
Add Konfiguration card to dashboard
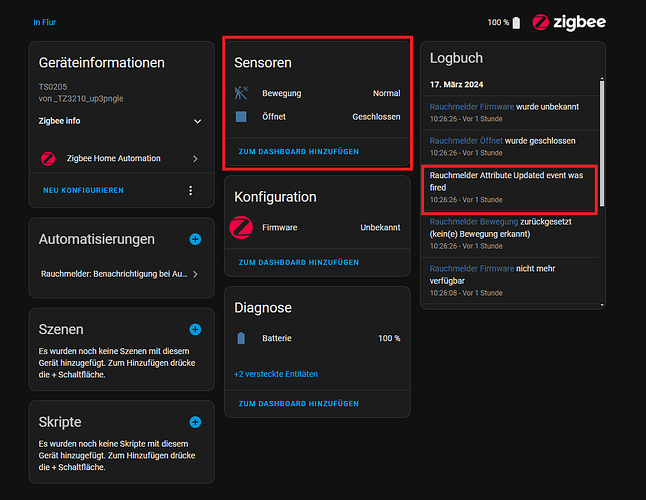click(299, 262)
